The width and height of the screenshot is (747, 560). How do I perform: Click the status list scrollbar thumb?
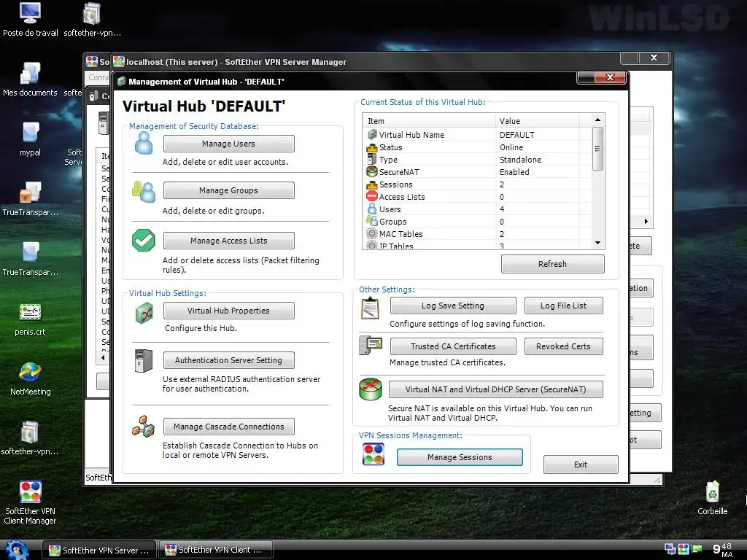tap(598, 149)
